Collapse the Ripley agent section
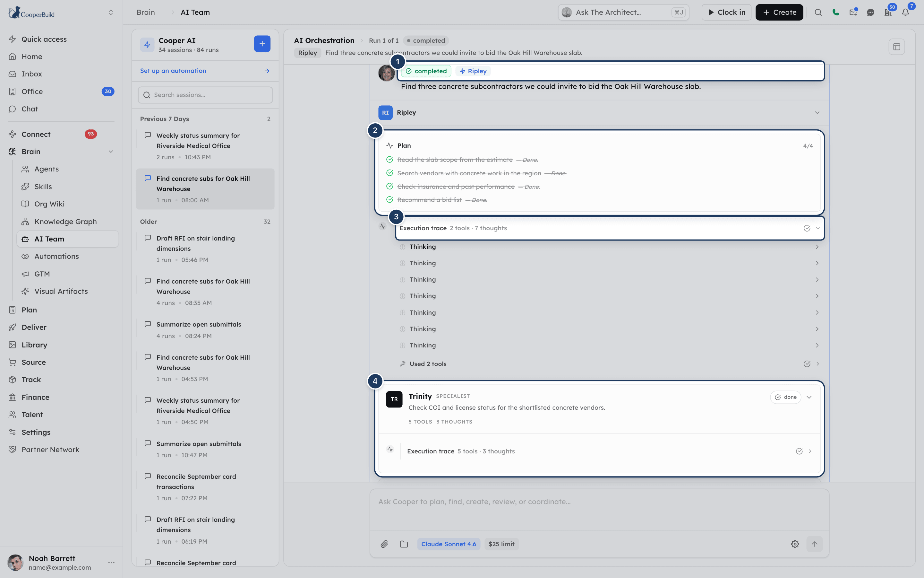Viewport: 924px width, 578px height. 817,112
